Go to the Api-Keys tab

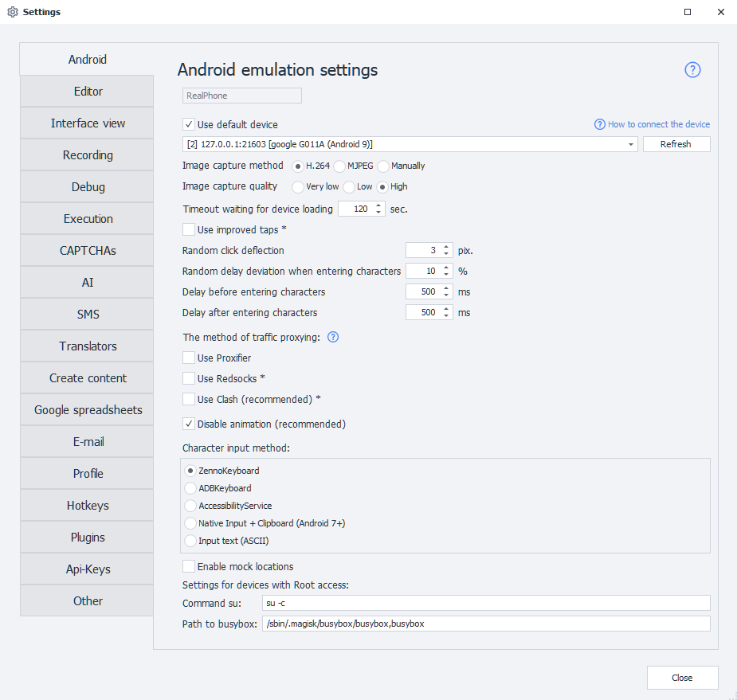pyautogui.click(x=88, y=569)
